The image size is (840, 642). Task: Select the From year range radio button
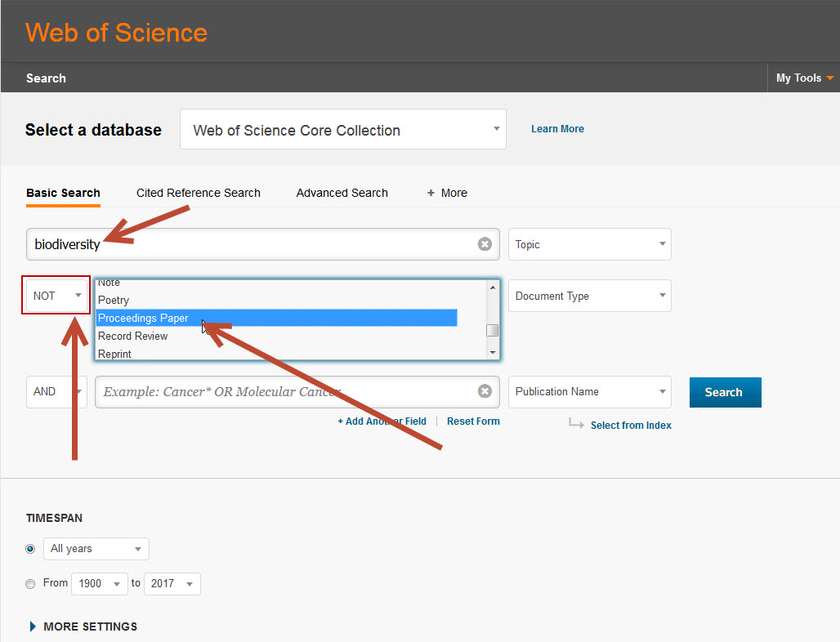click(31, 584)
